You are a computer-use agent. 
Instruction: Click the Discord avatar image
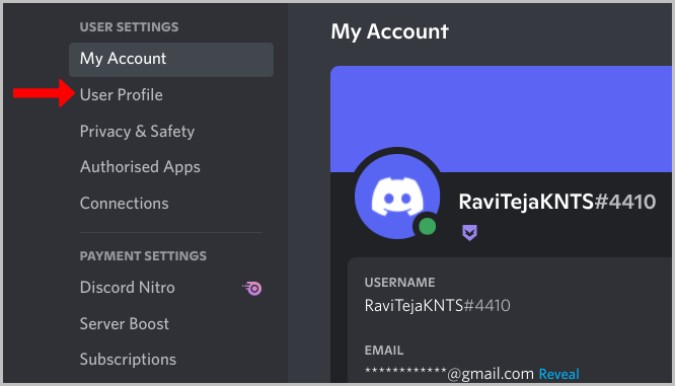point(397,197)
